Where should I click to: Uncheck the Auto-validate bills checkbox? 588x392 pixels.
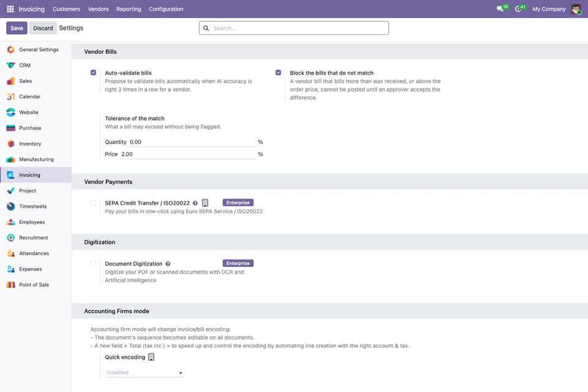[93, 73]
